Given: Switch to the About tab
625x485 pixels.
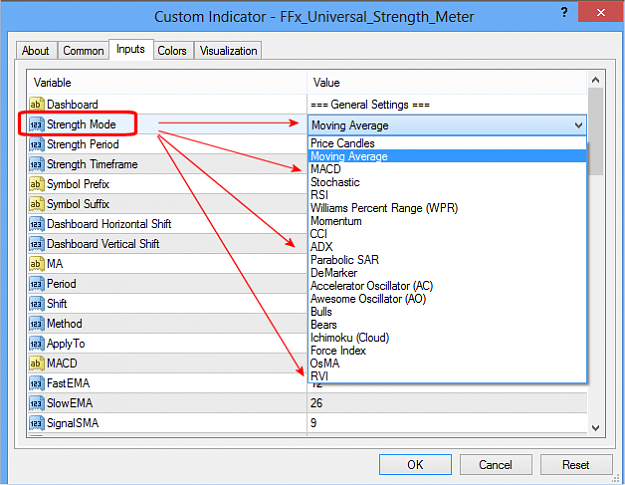Looking at the screenshot, I should pos(36,51).
